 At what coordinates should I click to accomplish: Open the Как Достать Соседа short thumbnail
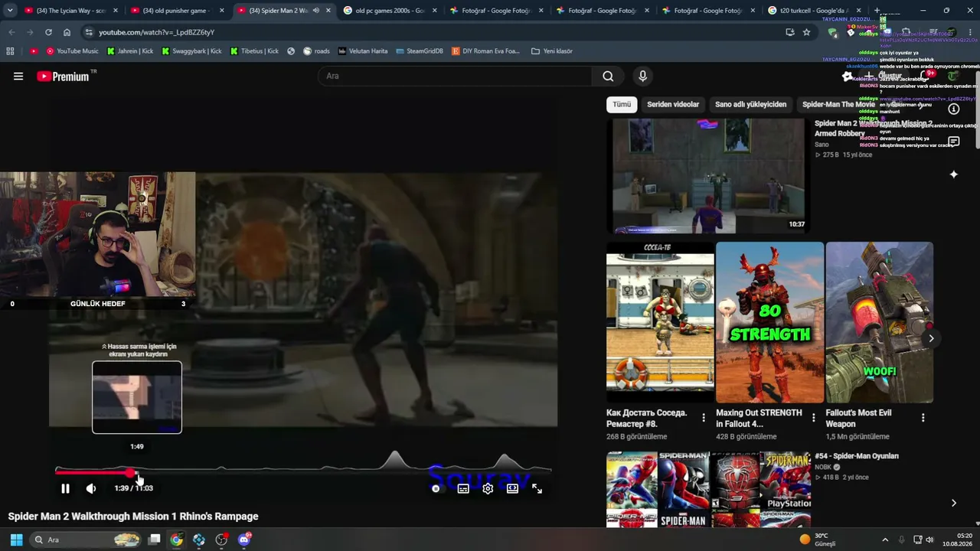pos(660,322)
